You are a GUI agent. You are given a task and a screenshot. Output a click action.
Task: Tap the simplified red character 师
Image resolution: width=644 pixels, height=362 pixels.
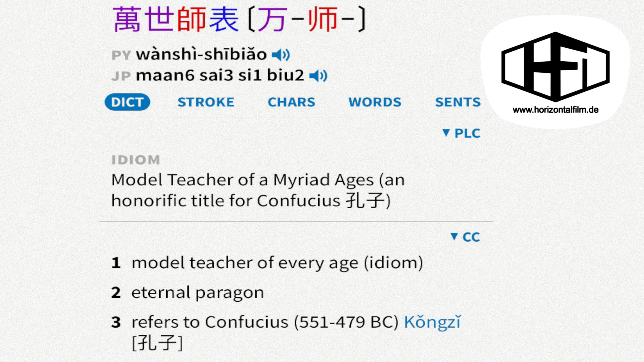click(323, 19)
